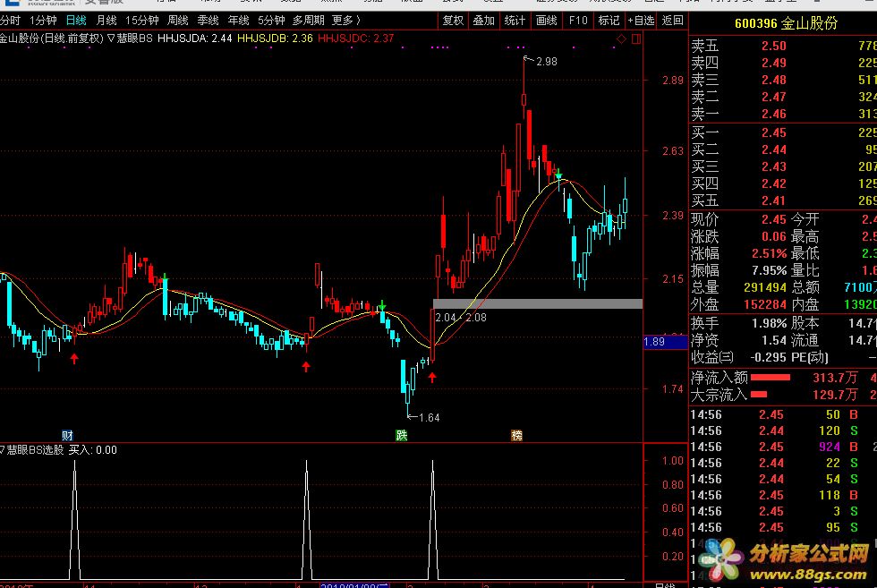Click the red buy arrow below the 1.64 low rebound
Viewport: 877px width, 588px height.
tap(432, 378)
